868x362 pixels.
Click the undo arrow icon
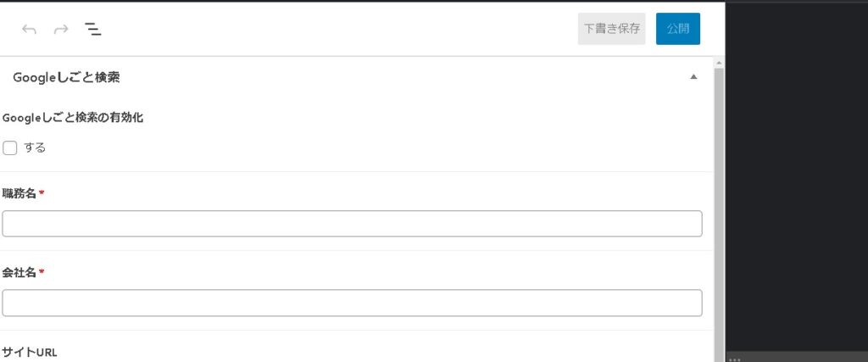coord(30,30)
